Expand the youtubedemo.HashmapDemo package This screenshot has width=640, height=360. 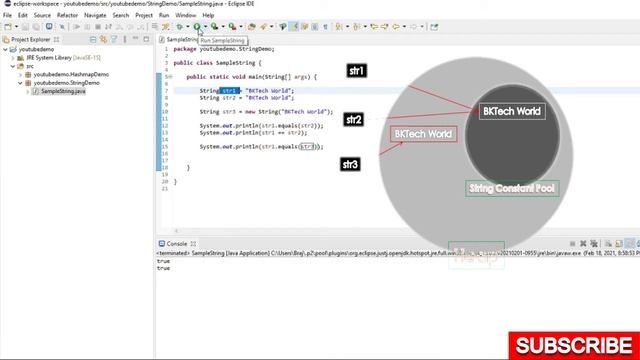20,75
